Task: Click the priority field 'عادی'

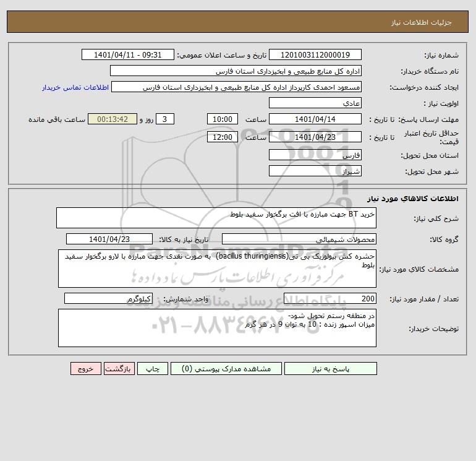Action: pyautogui.click(x=315, y=103)
